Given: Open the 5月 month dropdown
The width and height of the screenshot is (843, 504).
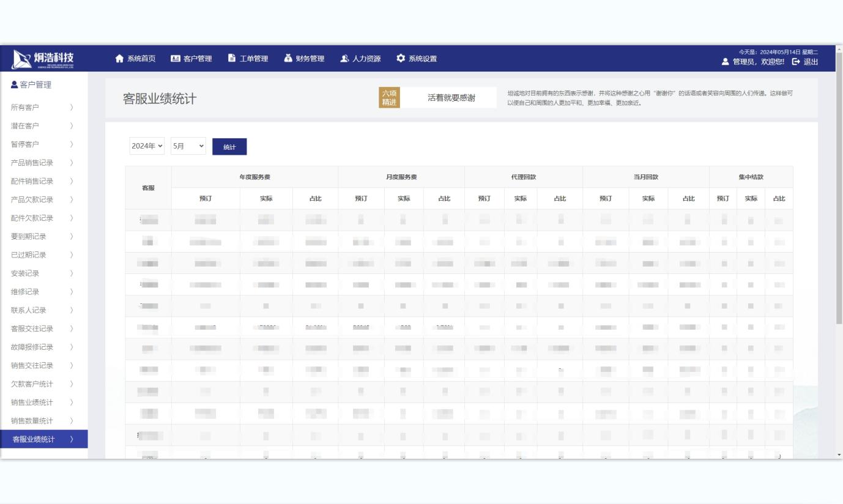Looking at the screenshot, I should click(x=188, y=147).
